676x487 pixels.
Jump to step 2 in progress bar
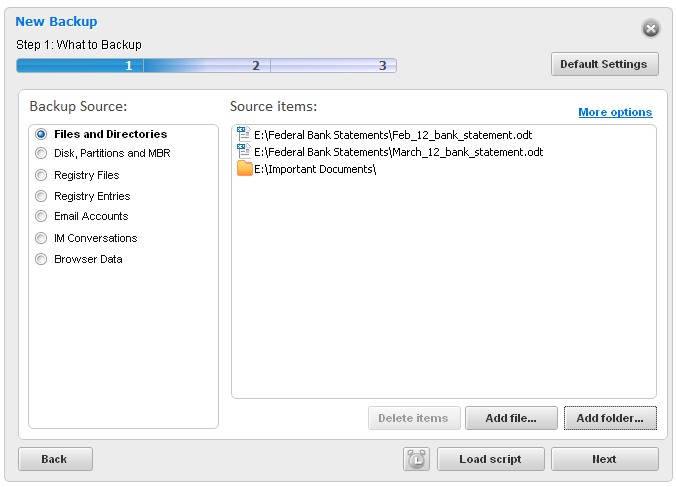point(256,66)
